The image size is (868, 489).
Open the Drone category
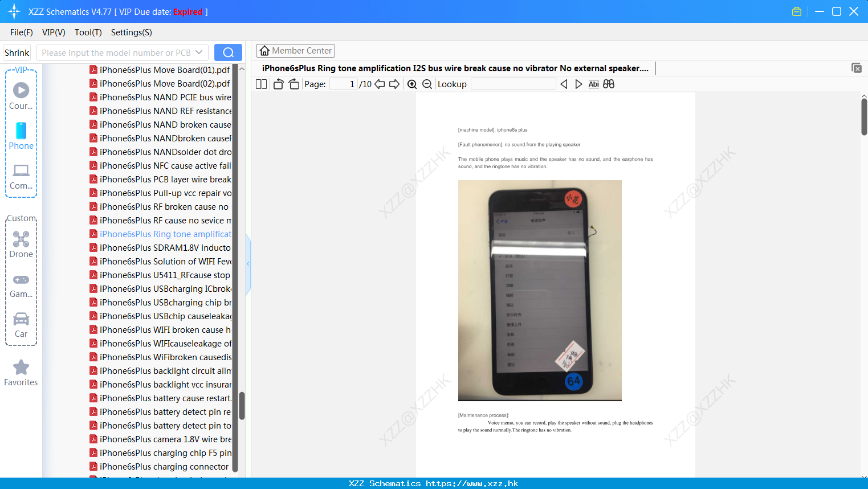21,244
